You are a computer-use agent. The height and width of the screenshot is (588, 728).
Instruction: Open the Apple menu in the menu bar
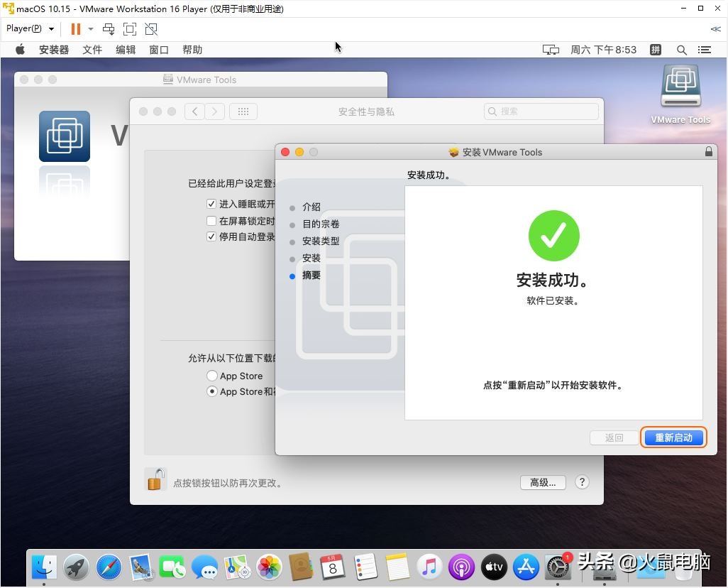20,50
